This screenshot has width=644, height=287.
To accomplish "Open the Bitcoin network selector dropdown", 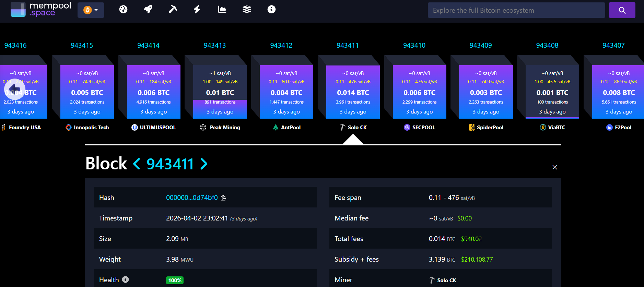I will pos(91,10).
